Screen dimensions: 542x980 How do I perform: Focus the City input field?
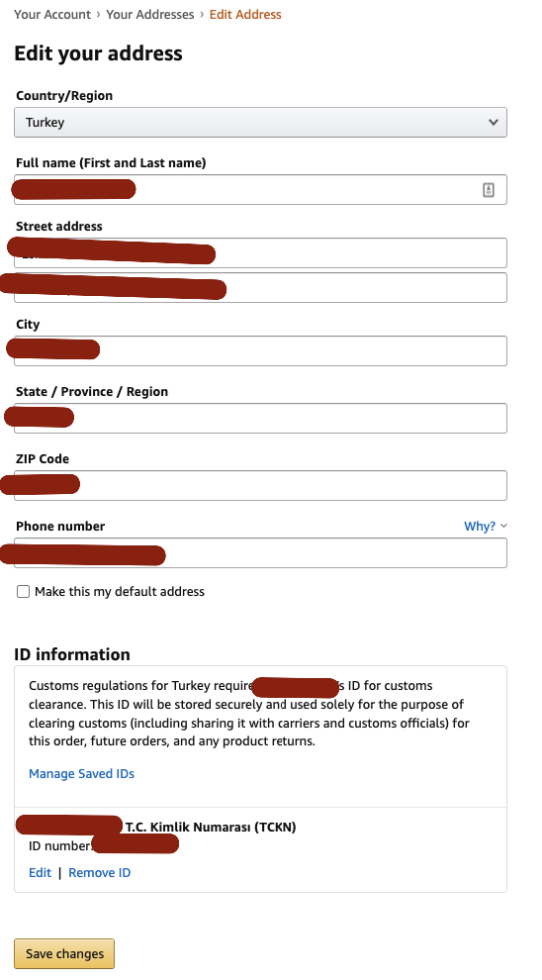pyautogui.click(x=260, y=351)
